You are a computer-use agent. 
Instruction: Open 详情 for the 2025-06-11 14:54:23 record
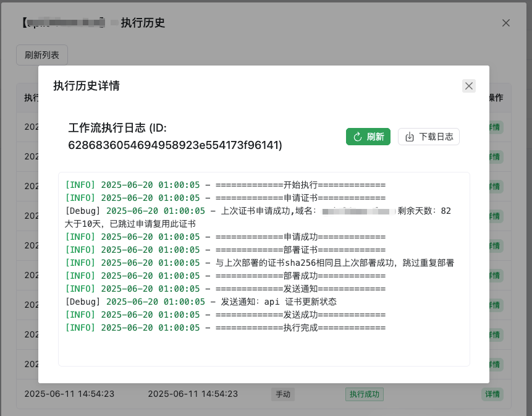point(492,394)
